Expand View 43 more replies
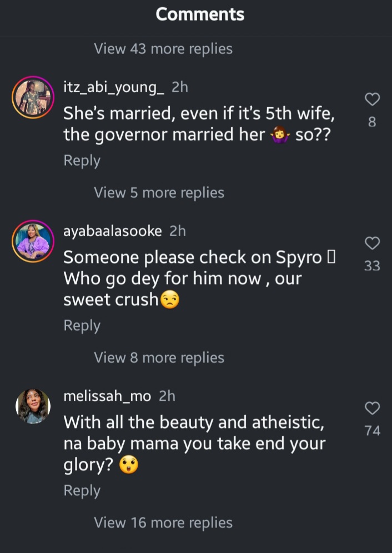 (163, 49)
